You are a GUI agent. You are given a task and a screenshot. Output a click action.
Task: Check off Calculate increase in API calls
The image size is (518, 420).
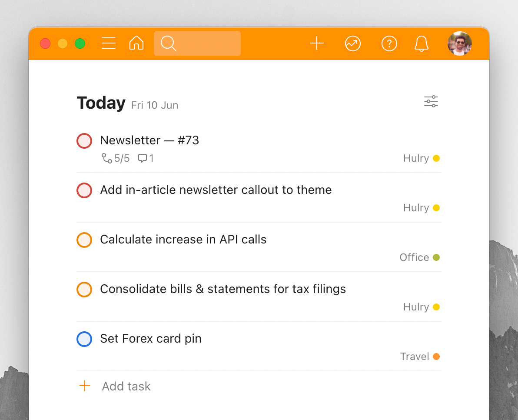[84, 240]
